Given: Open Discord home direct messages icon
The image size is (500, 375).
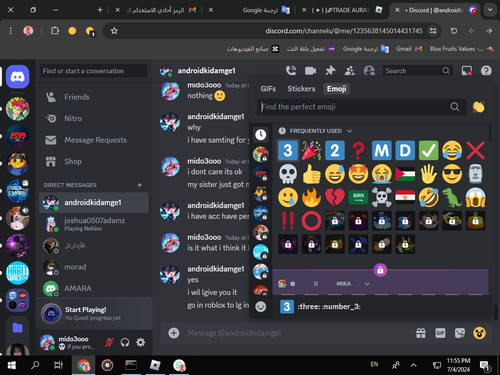Looking at the screenshot, I should (17, 77).
